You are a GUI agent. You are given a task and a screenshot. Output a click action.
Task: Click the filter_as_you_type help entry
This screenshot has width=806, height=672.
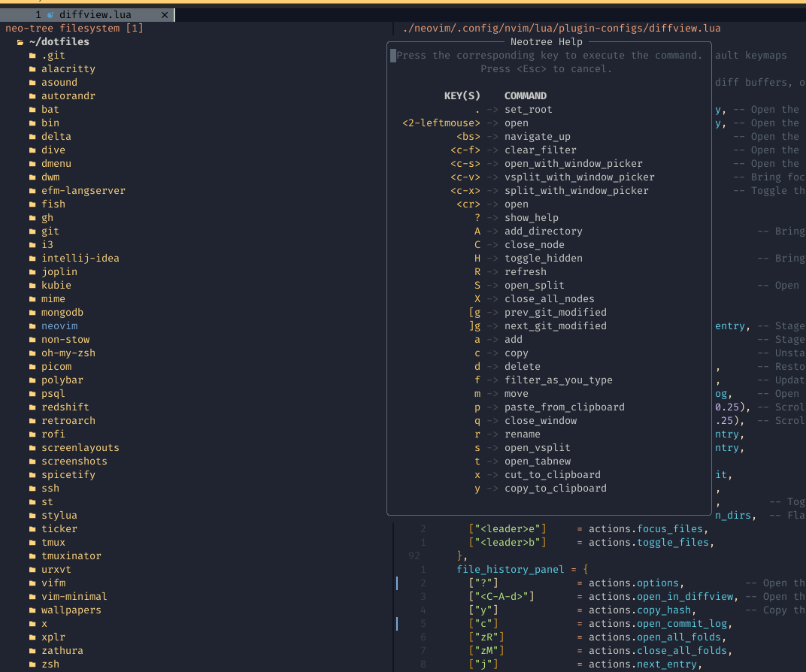[558, 380]
